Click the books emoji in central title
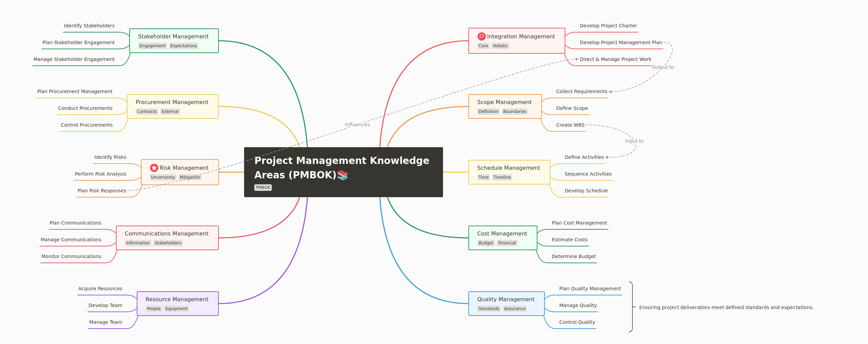 pyautogui.click(x=343, y=175)
